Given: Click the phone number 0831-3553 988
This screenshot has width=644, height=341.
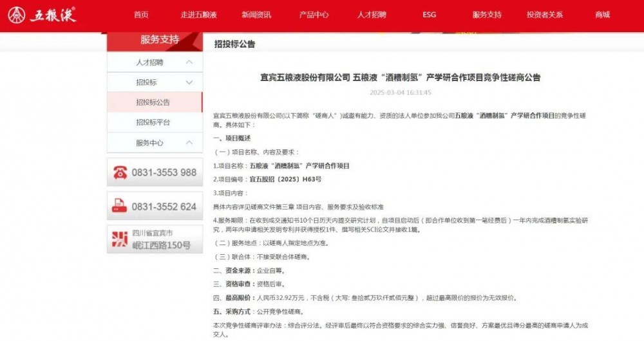Looking at the screenshot, I should (164, 172).
